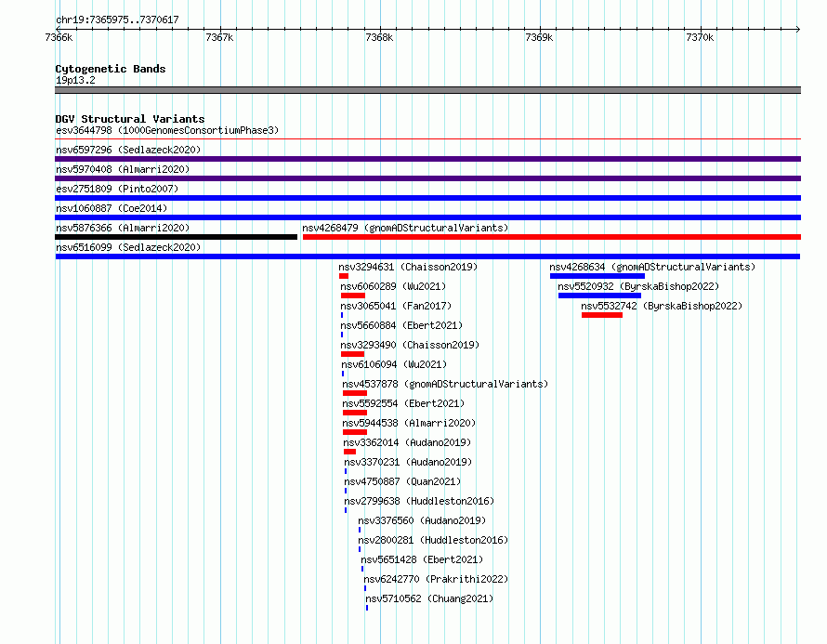Select nsv5876366 Almarri2020 variant label
The image size is (827, 644).
[x=123, y=228]
